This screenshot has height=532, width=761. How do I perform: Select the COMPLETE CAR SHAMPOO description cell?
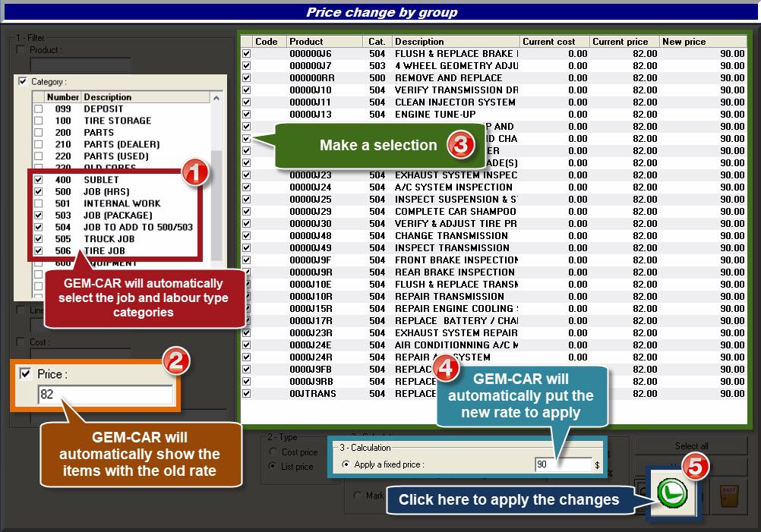click(x=455, y=212)
